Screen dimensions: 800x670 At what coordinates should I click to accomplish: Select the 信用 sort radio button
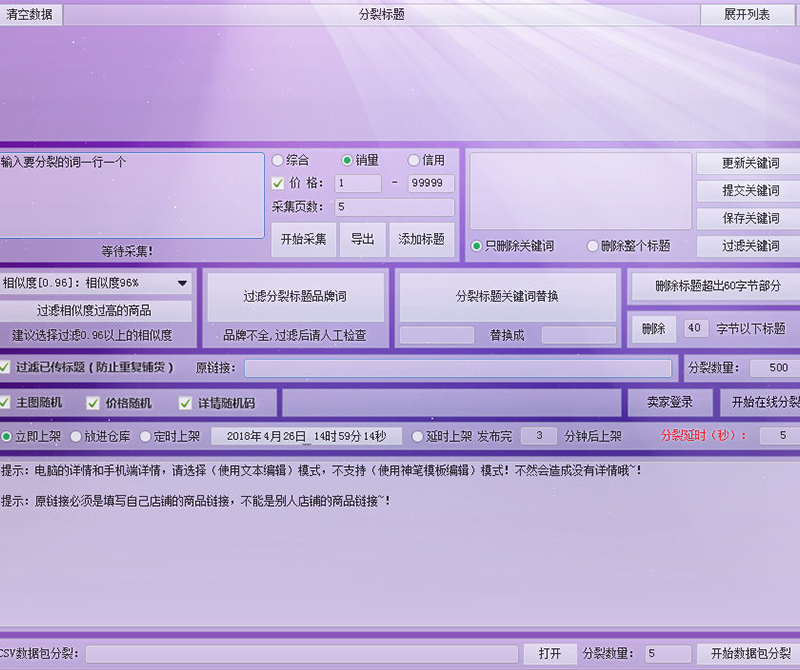(414, 160)
